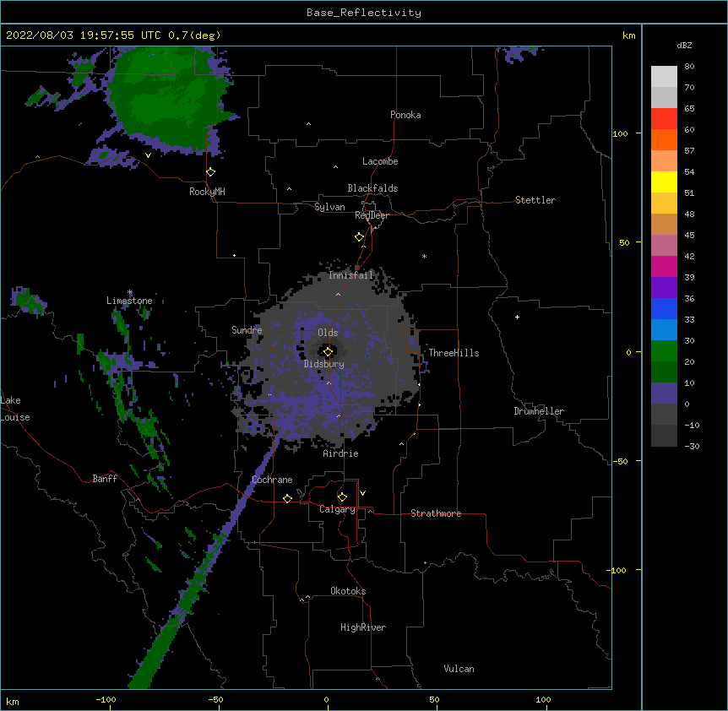Viewport: 728px width, 711px height.
Task: Click the HighRiver label
Action: coord(363,627)
